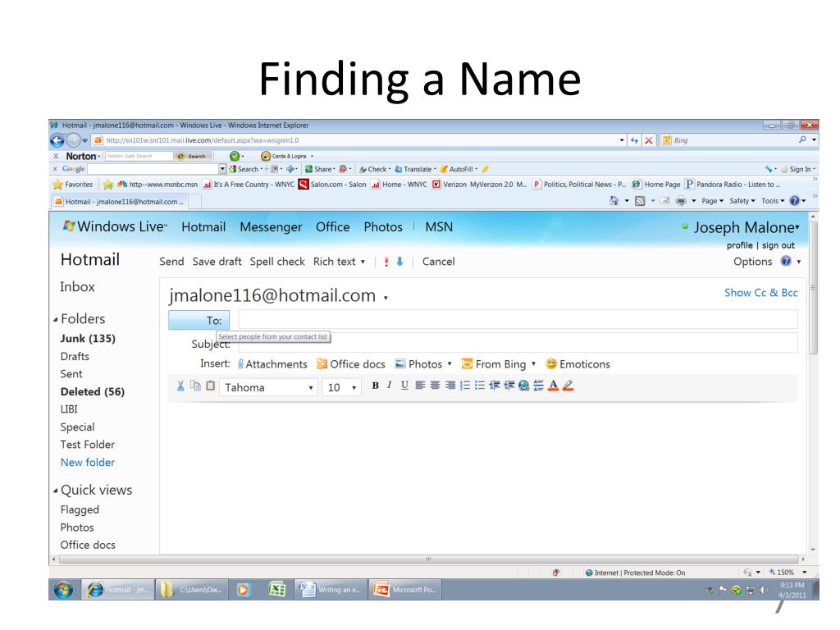The width and height of the screenshot is (840, 630).
Task: Insert Emoticons
Action: pyautogui.click(x=577, y=364)
